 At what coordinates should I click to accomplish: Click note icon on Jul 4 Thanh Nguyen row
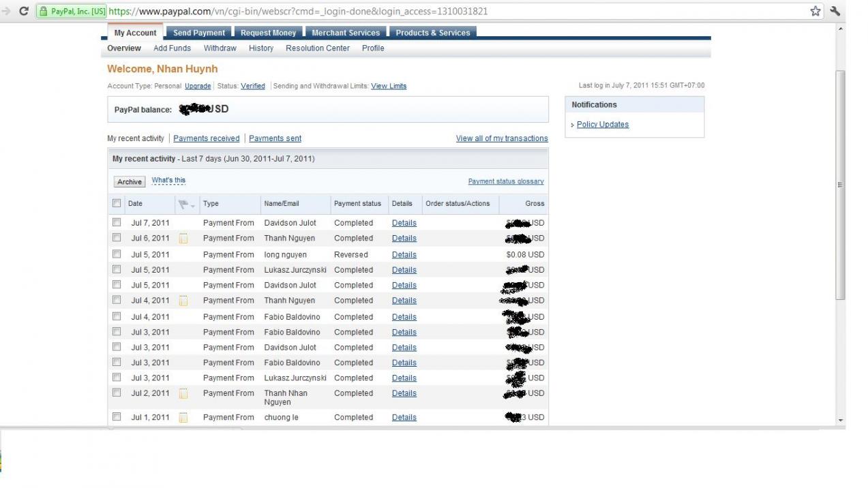point(183,301)
